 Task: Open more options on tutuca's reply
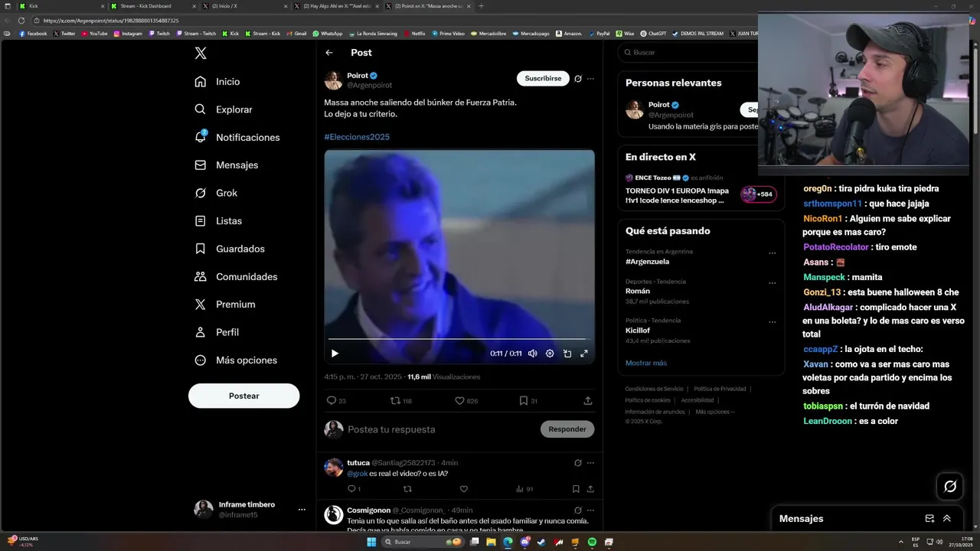point(590,463)
